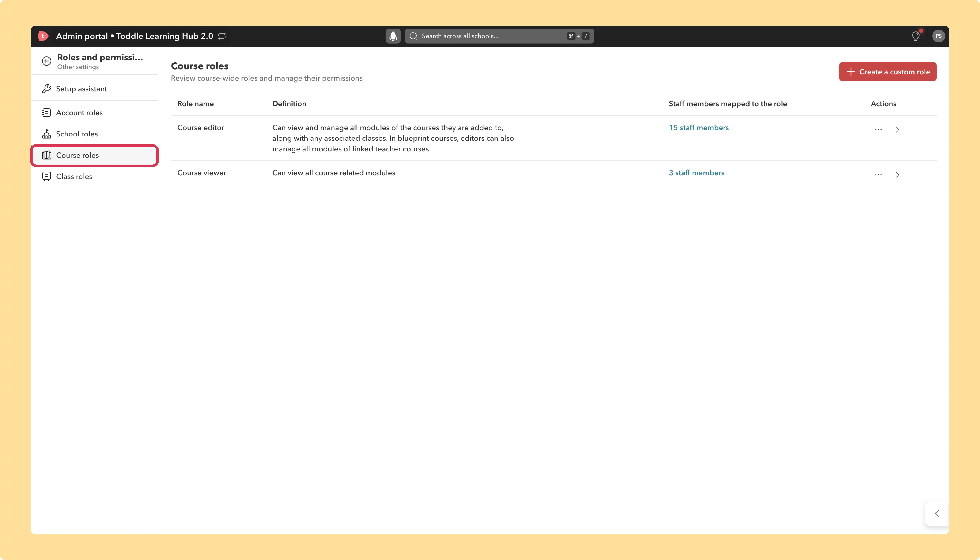
Task: Open more actions for Course viewer
Action: point(878,175)
